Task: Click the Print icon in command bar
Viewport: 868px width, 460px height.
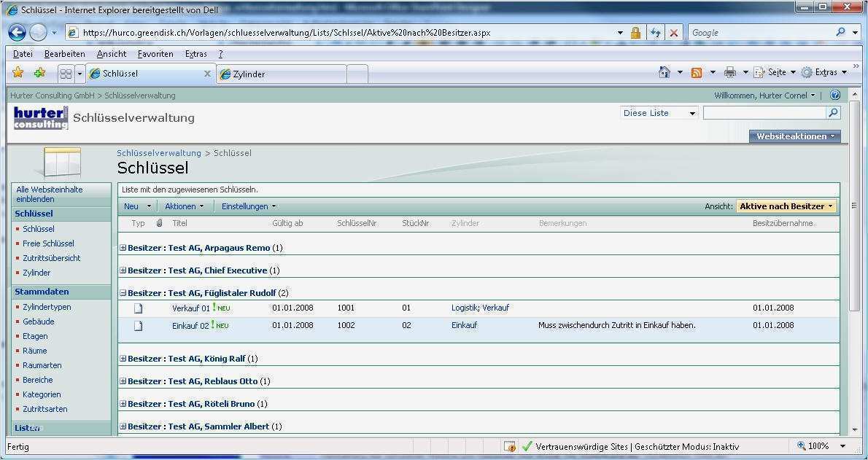Action: 730,72
